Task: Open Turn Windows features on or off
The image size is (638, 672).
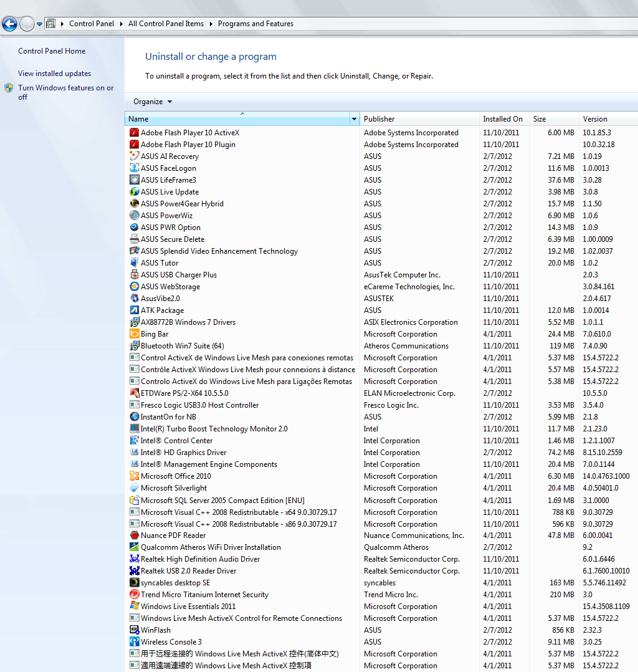Action: 65,92
